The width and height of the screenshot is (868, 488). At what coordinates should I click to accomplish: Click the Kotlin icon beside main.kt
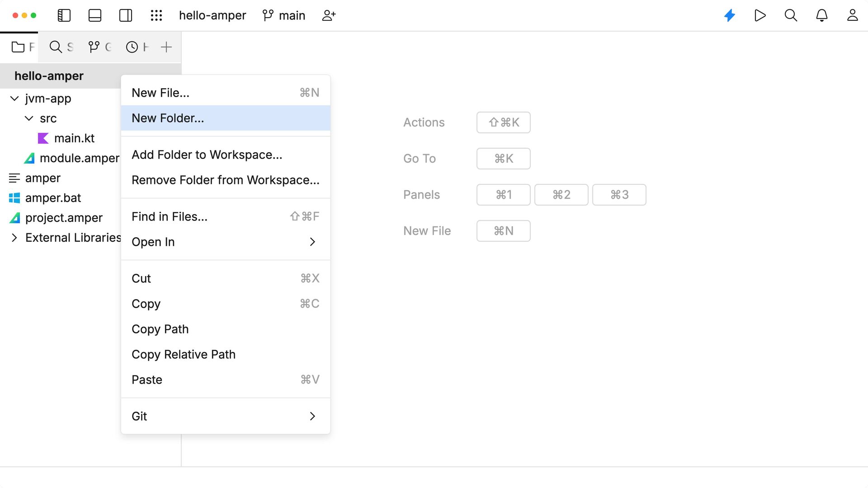(43, 138)
